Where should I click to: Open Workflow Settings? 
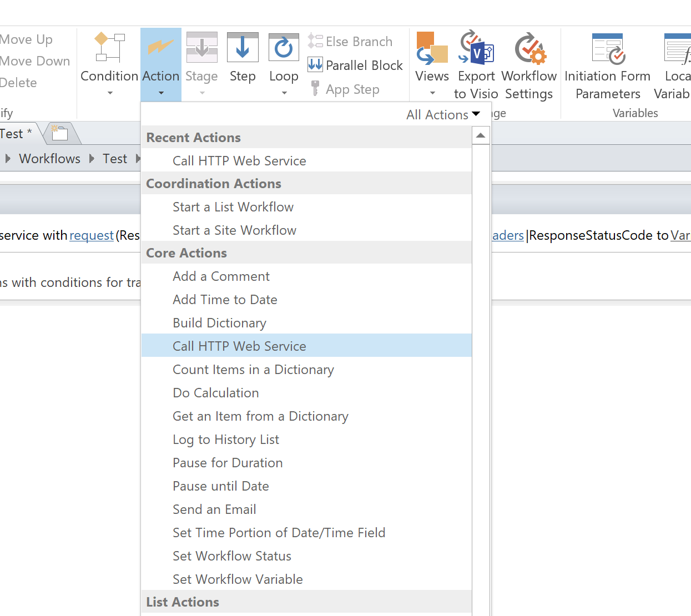(x=529, y=48)
